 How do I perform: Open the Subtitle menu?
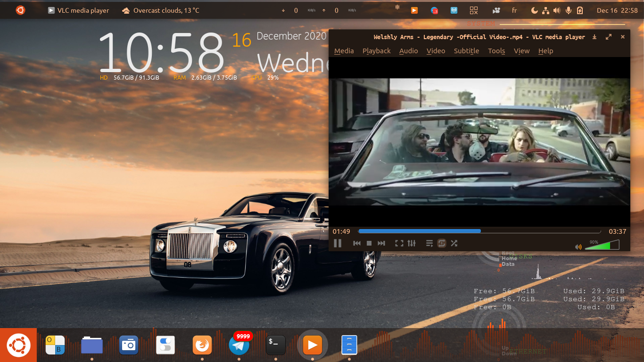point(467,51)
